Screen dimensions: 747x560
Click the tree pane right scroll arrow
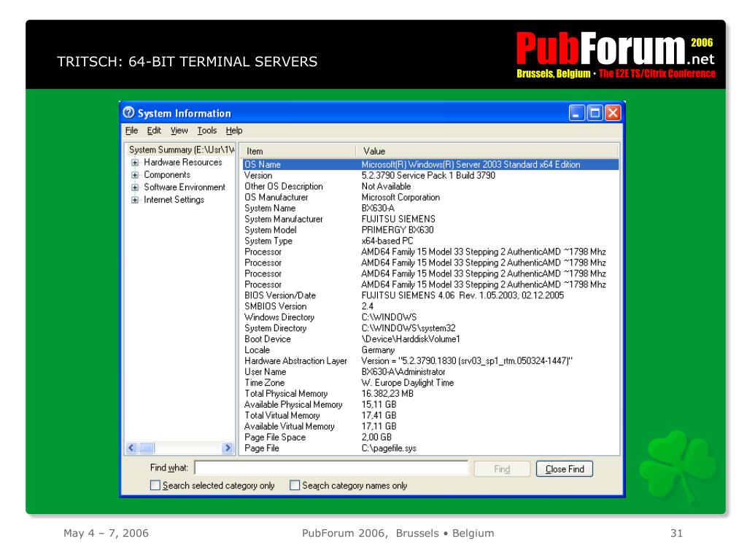[228, 448]
